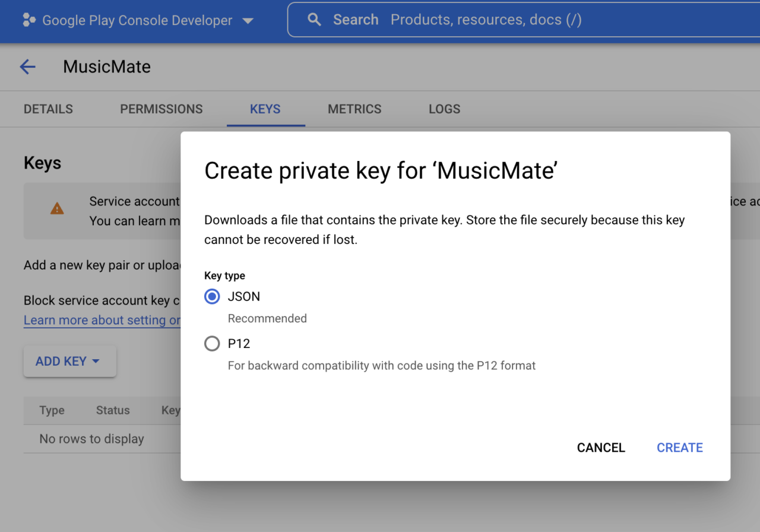Click the search magnifier icon
The image size is (760, 532).
tap(315, 20)
